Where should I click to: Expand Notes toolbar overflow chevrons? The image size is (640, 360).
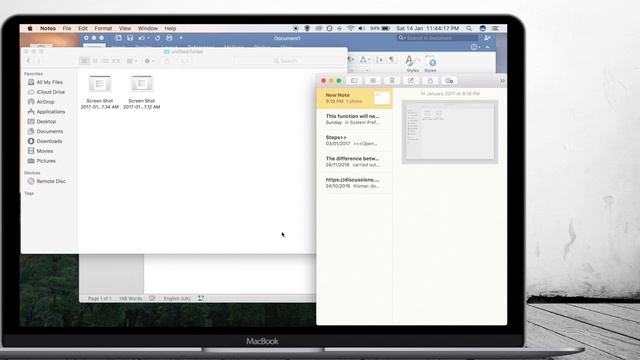[x=502, y=81]
